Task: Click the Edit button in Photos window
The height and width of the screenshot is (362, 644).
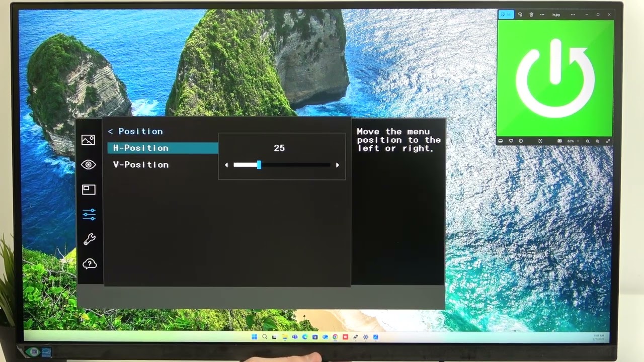Action: [x=506, y=15]
